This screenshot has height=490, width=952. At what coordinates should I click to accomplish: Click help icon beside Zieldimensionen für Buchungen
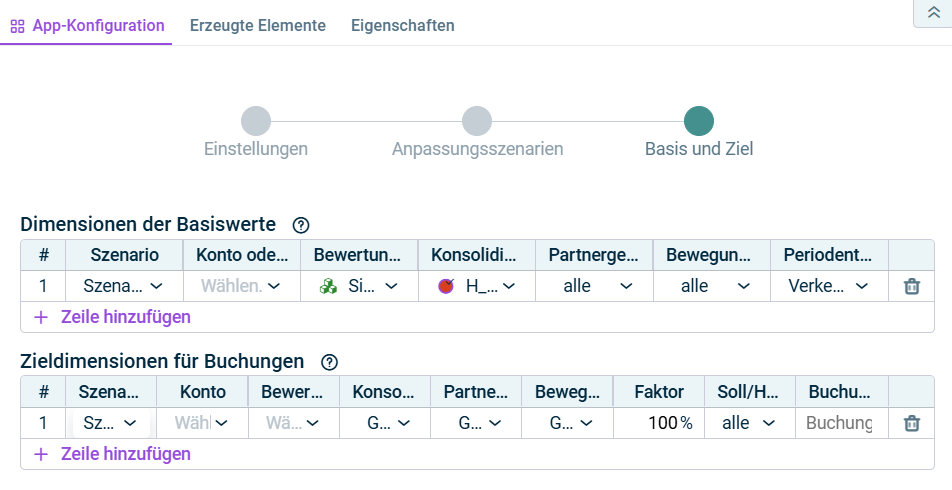330,362
